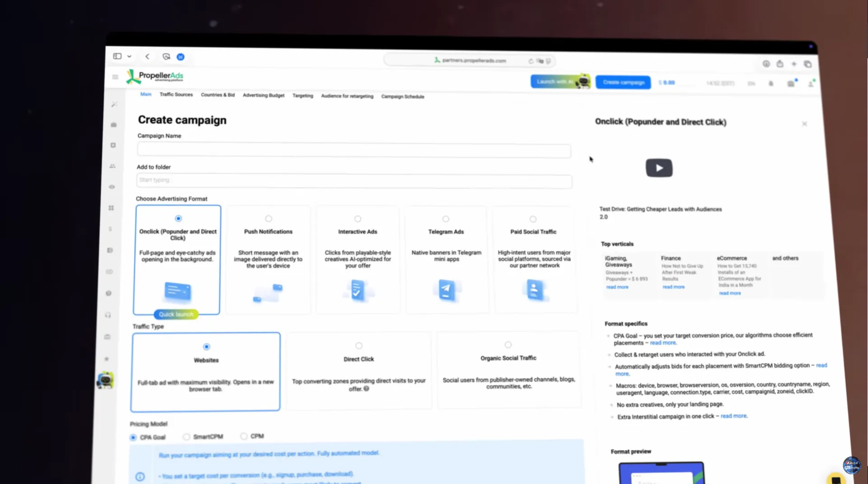Click the people/audiences icon in sidebar
This screenshot has width=868, height=484.
tap(113, 166)
